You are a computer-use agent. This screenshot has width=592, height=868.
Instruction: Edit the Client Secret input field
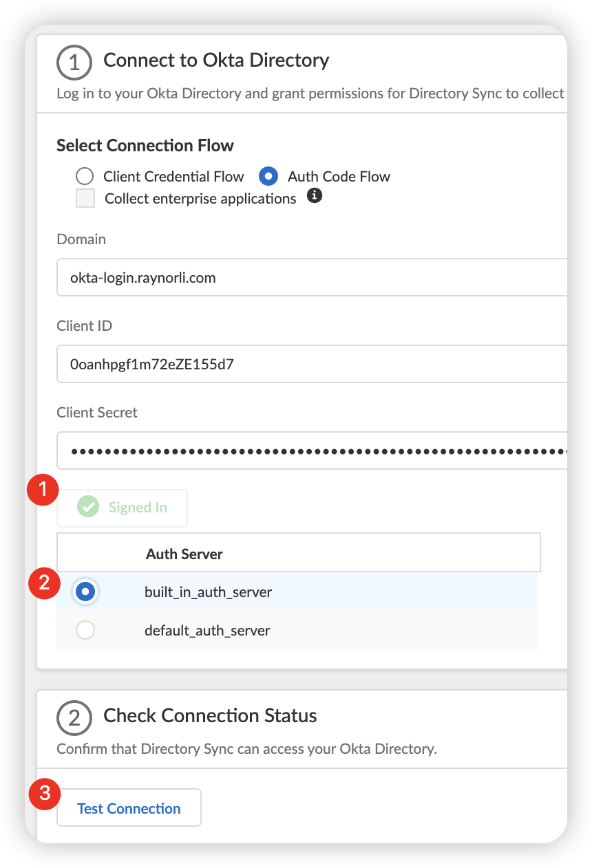[312, 451]
